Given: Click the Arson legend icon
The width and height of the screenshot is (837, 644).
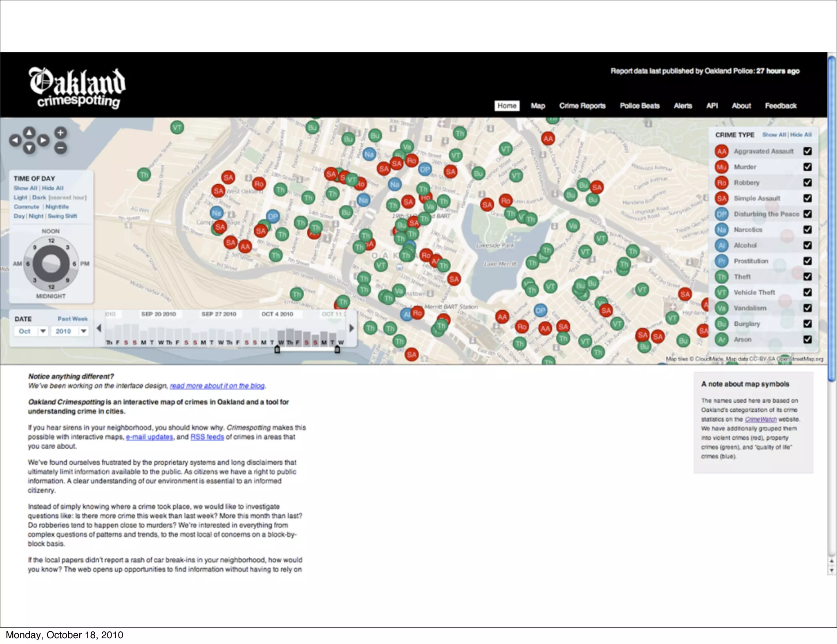Looking at the screenshot, I should click(x=721, y=340).
